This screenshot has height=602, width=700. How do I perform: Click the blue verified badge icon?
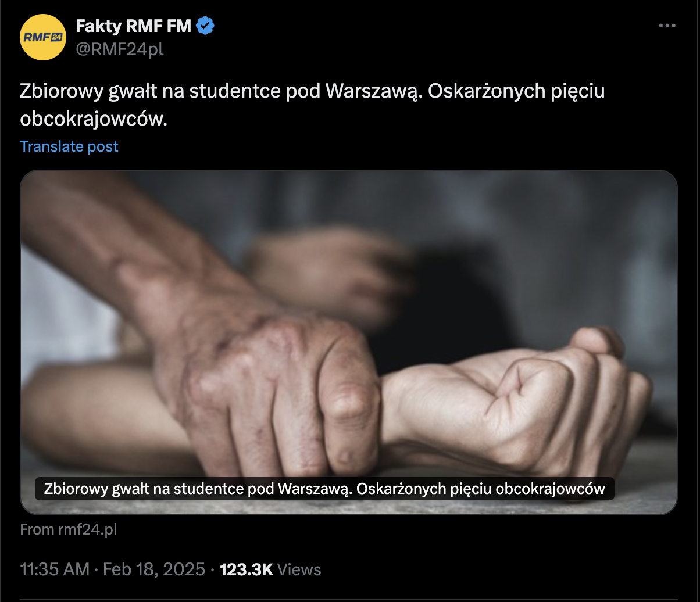coord(205,26)
